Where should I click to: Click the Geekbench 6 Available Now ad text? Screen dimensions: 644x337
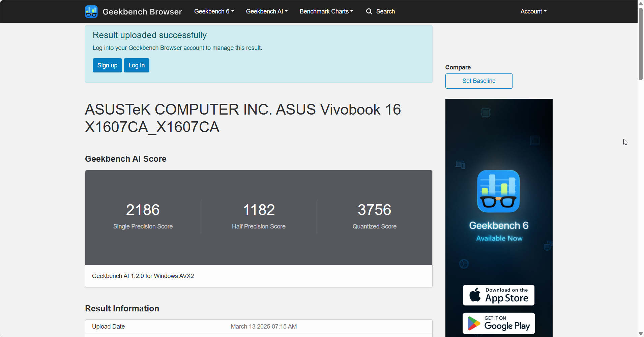click(499, 231)
